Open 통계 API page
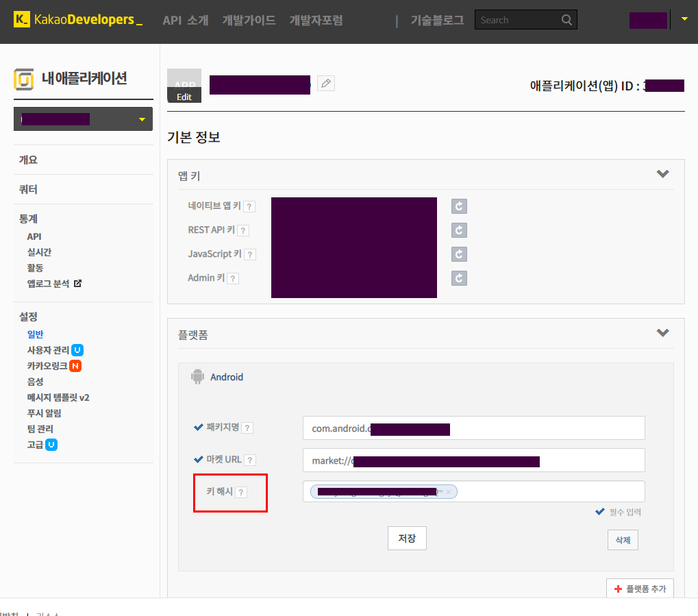The height and width of the screenshot is (616, 698). (34, 236)
